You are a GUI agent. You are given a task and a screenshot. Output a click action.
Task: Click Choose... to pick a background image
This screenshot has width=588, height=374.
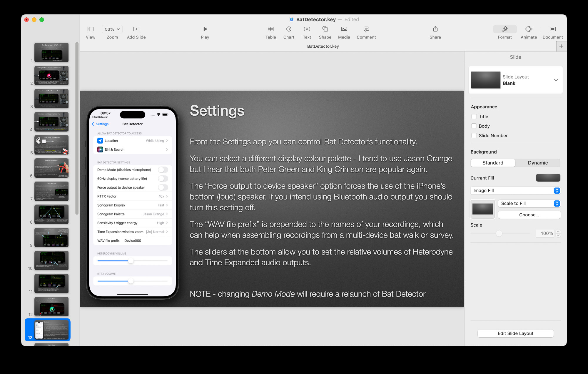[529, 215]
